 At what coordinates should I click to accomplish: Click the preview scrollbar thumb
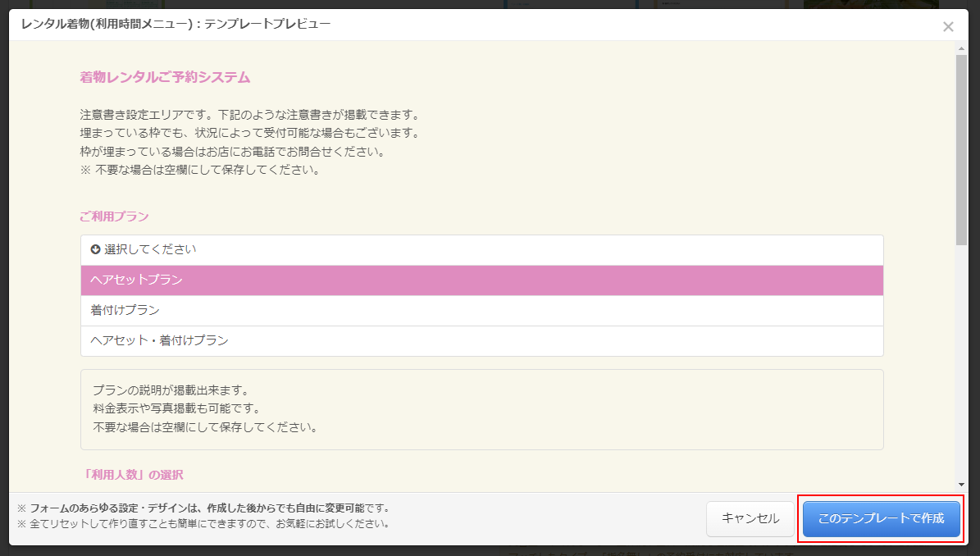pos(962,148)
